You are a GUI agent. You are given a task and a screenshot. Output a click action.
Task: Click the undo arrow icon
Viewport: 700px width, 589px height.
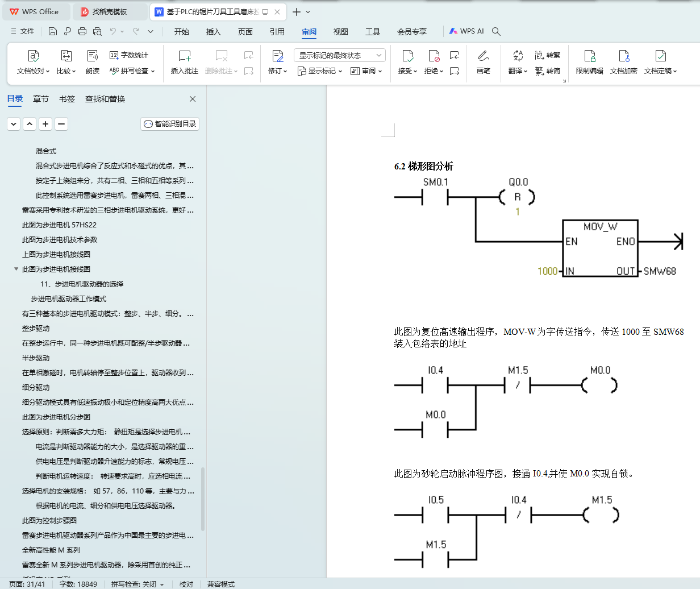coord(113,31)
